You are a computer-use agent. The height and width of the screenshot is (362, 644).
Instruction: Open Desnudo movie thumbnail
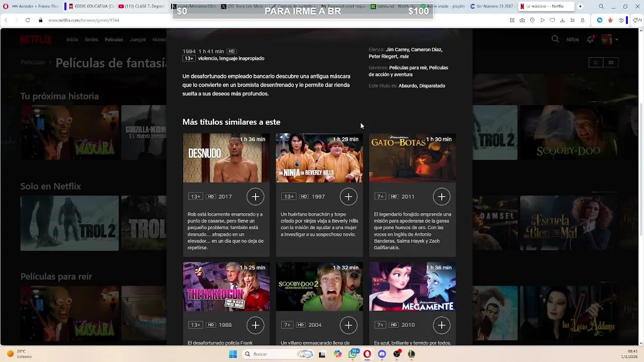(x=226, y=158)
